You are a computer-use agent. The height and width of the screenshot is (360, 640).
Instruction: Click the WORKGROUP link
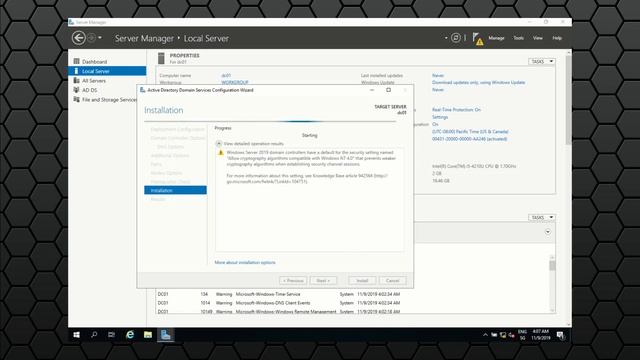235,82
